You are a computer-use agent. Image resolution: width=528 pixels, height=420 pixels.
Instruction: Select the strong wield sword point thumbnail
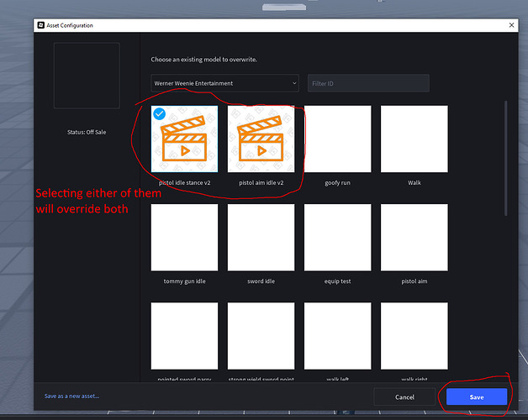261,335
